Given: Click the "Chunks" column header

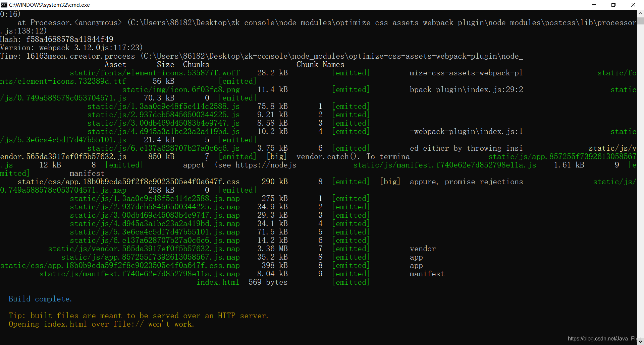Looking at the screenshot, I should (196, 64).
